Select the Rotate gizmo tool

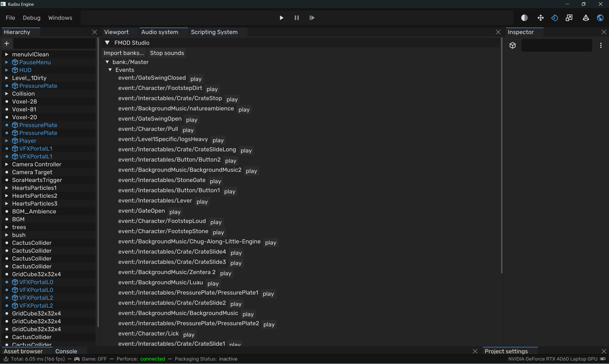click(x=555, y=18)
